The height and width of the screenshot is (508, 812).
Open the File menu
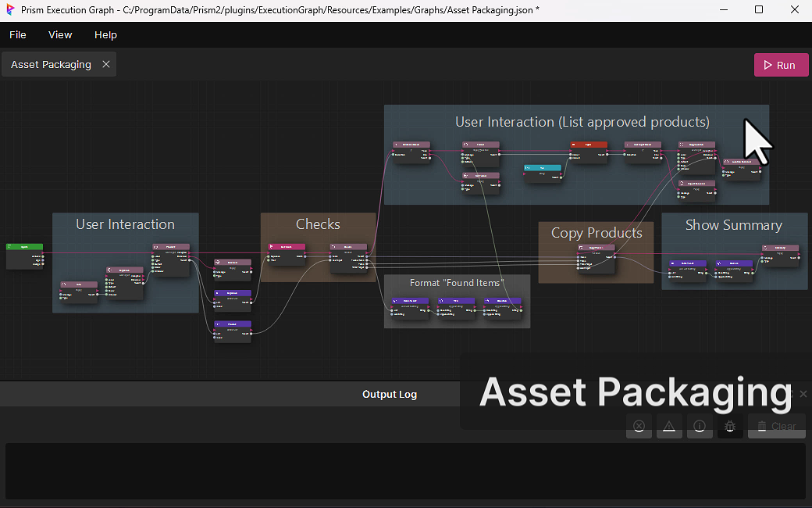click(17, 34)
